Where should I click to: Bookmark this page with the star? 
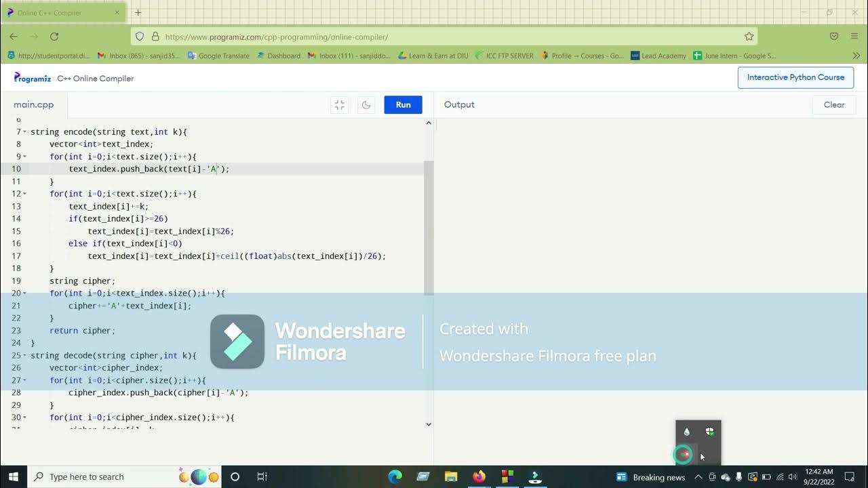coord(749,37)
